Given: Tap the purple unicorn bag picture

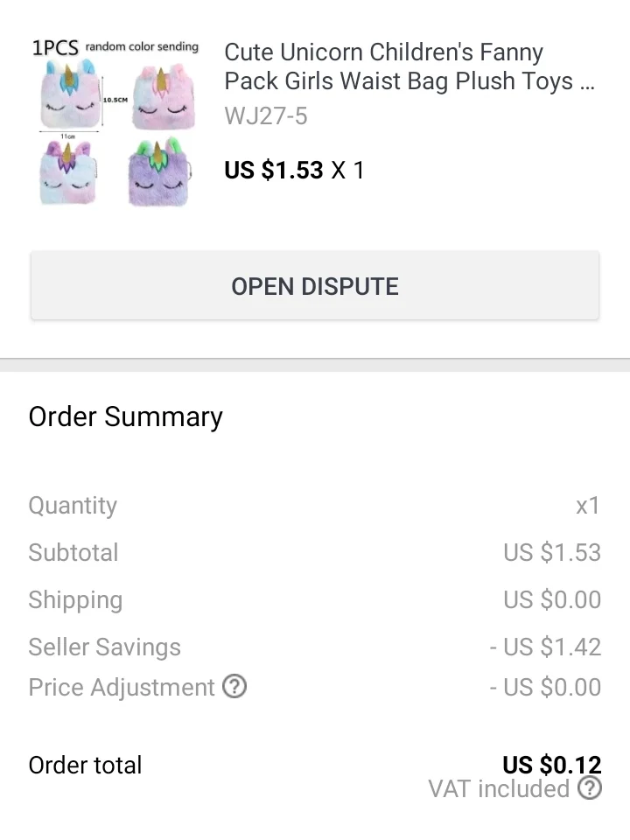Looking at the screenshot, I should pyautogui.click(x=158, y=173).
